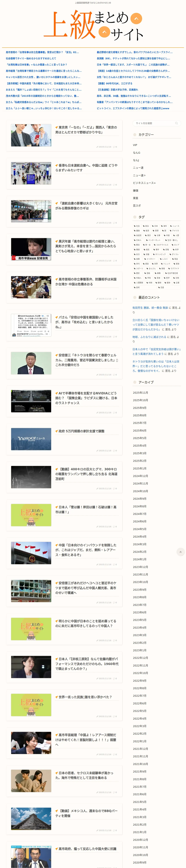
Task: Open the アメリカ tag
Action: [175, 231]
